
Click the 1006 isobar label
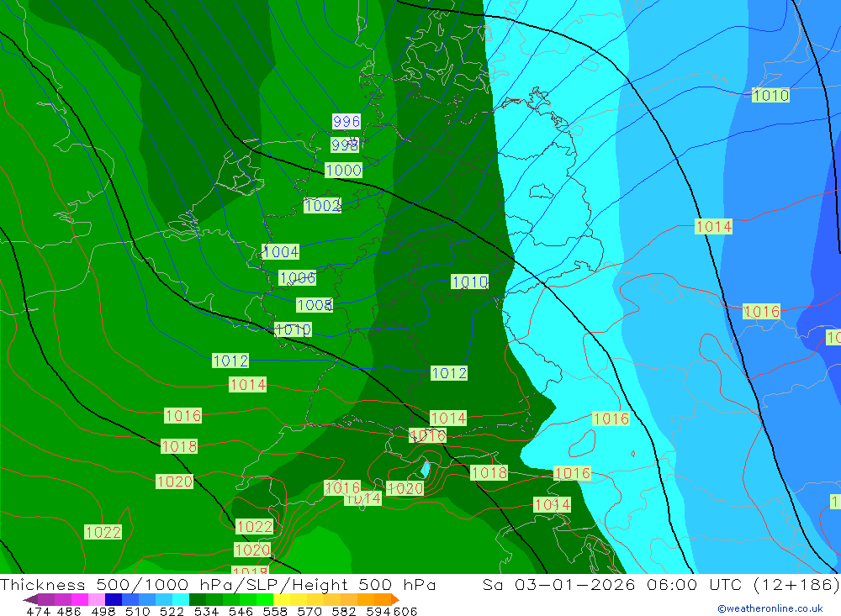[x=298, y=277]
